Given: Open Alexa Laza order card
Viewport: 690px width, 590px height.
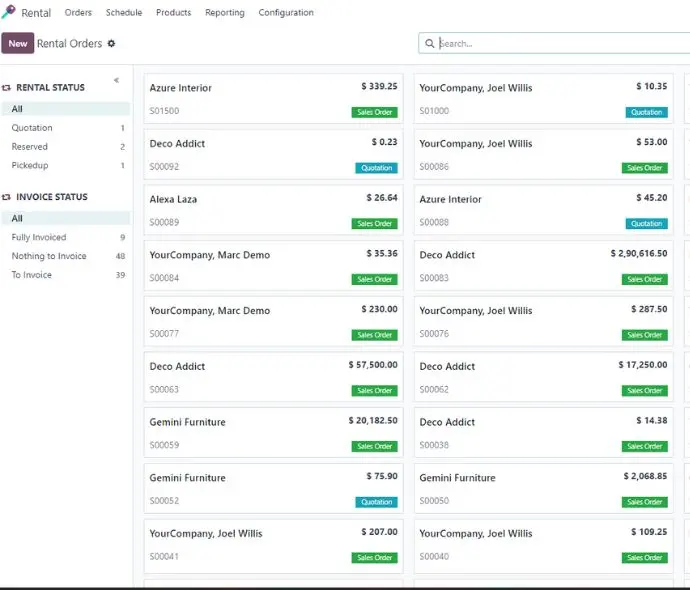Looking at the screenshot, I should 273,210.
